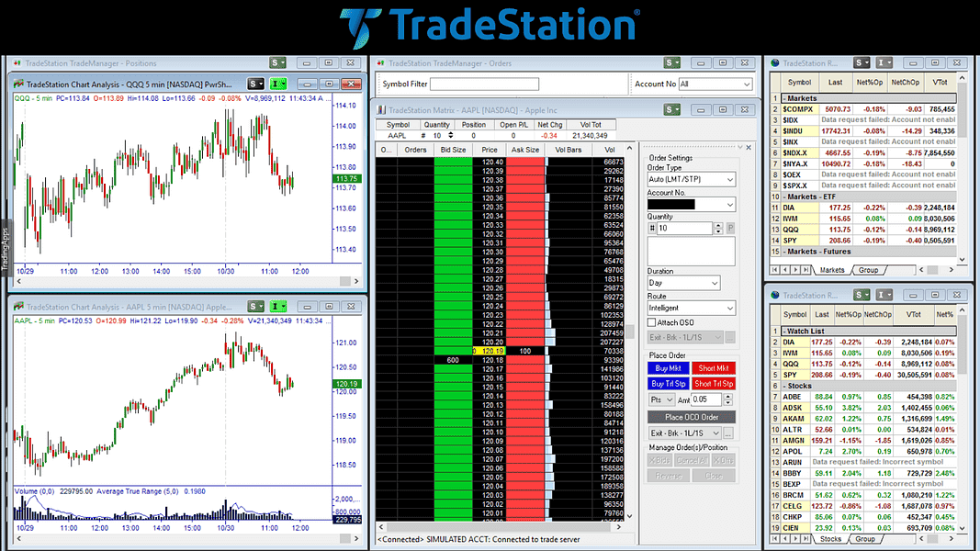Switch to Group tab in Markets RadarScreen
This screenshot has height=551, width=980.
[868, 270]
